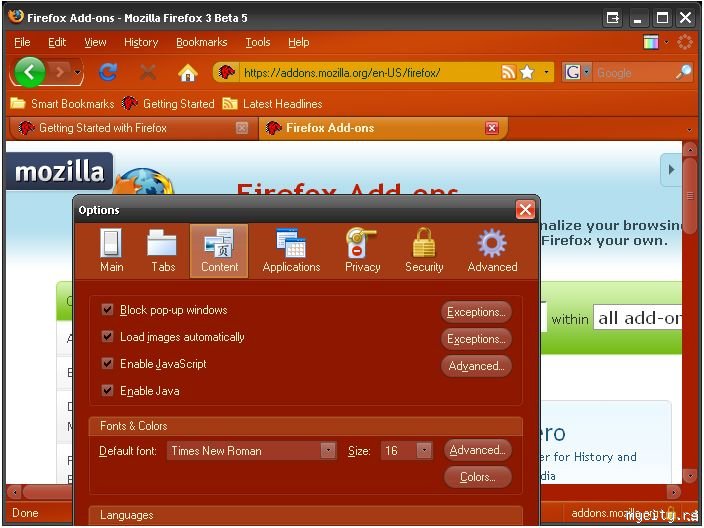
Task: Select the Tabs options pane
Action: 163,251
